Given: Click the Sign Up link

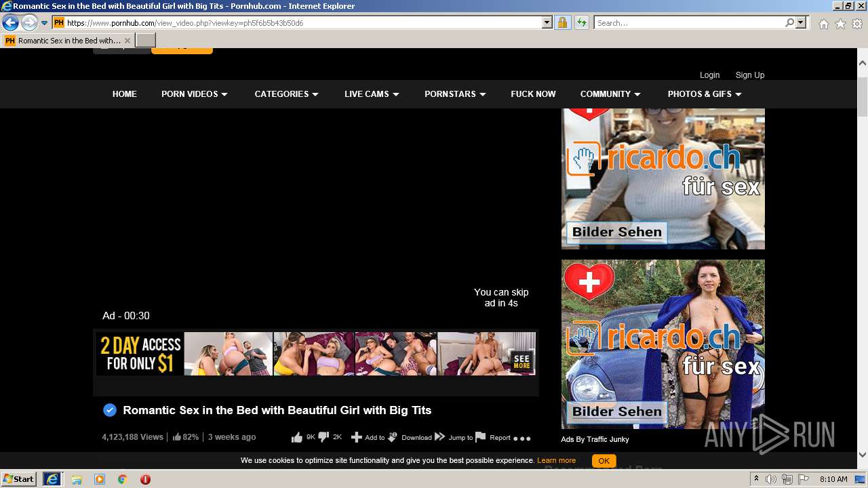Looking at the screenshot, I should (750, 75).
